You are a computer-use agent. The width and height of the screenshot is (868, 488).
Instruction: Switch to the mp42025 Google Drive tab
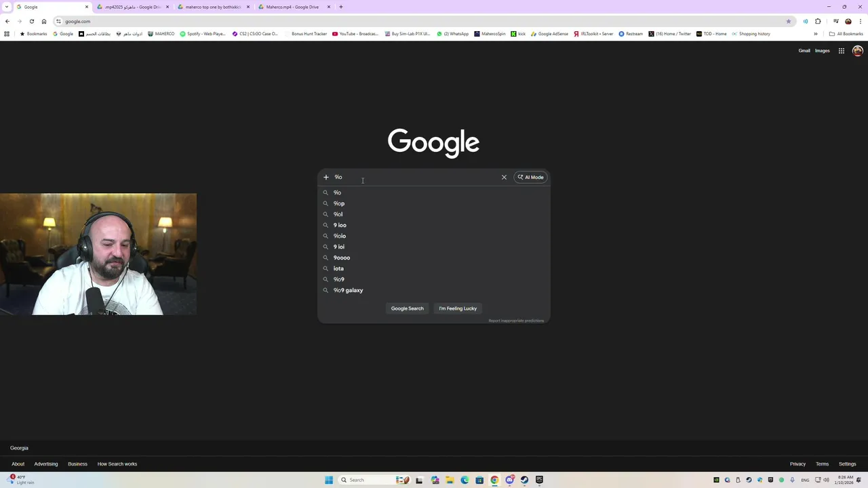[x=132, y=7]
